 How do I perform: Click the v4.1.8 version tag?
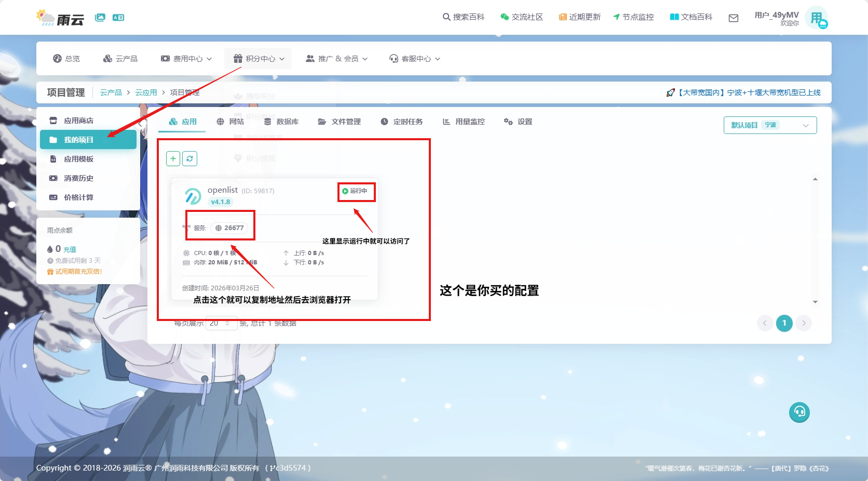click(x=221, y=202)
